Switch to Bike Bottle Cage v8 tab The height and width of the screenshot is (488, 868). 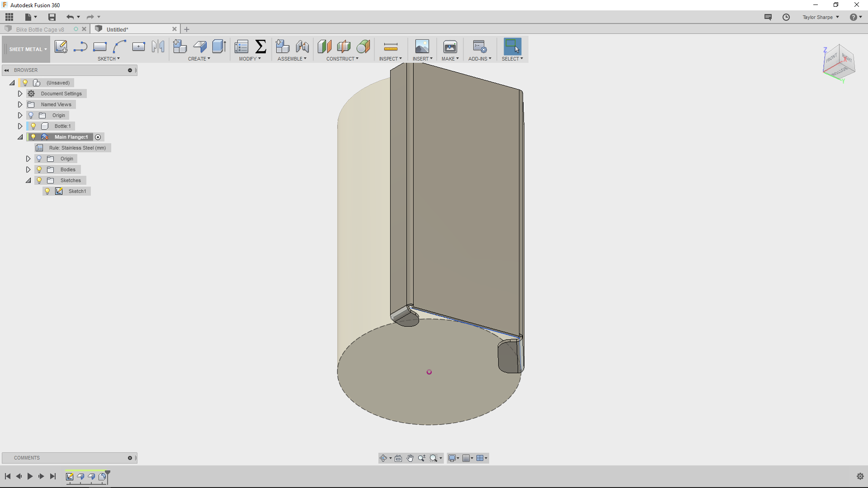(40, 29)
